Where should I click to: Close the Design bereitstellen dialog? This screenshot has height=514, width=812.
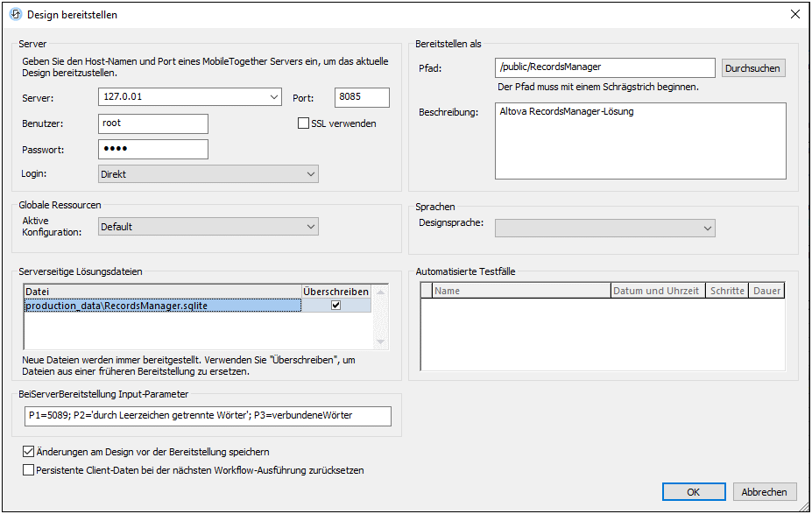tap(794, 14)
